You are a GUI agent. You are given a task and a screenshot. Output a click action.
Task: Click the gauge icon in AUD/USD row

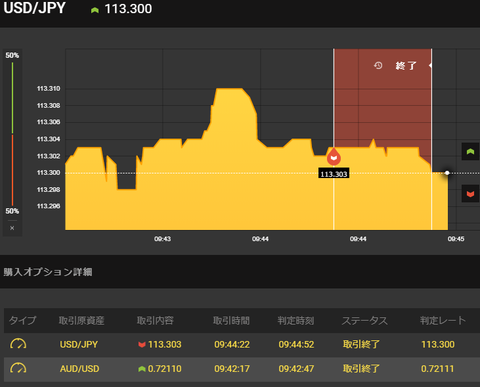[x=18, y=368]
